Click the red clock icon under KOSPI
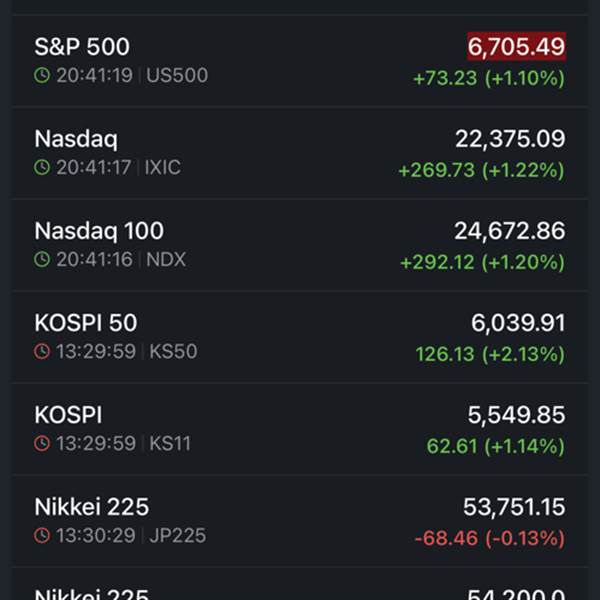The height and width of the screenshot is (600, 600). click(x=41, y=443)
